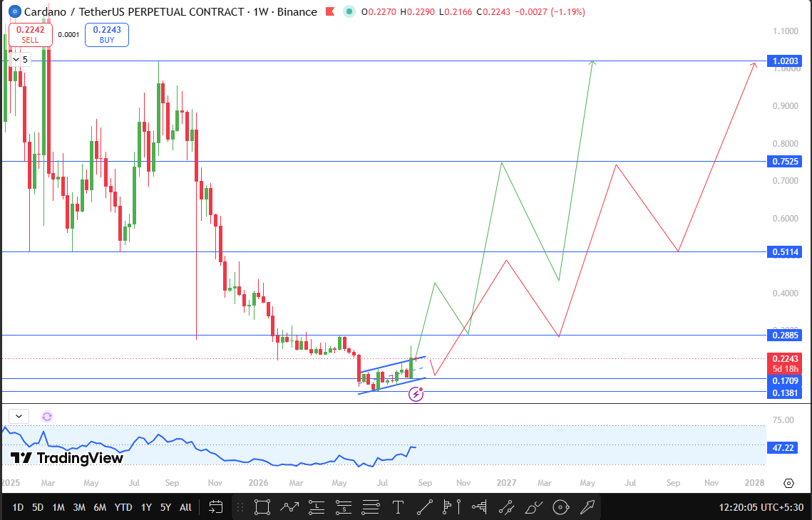
Task: Click the 0.7525 price line label
Action: [x=785, y=162]
